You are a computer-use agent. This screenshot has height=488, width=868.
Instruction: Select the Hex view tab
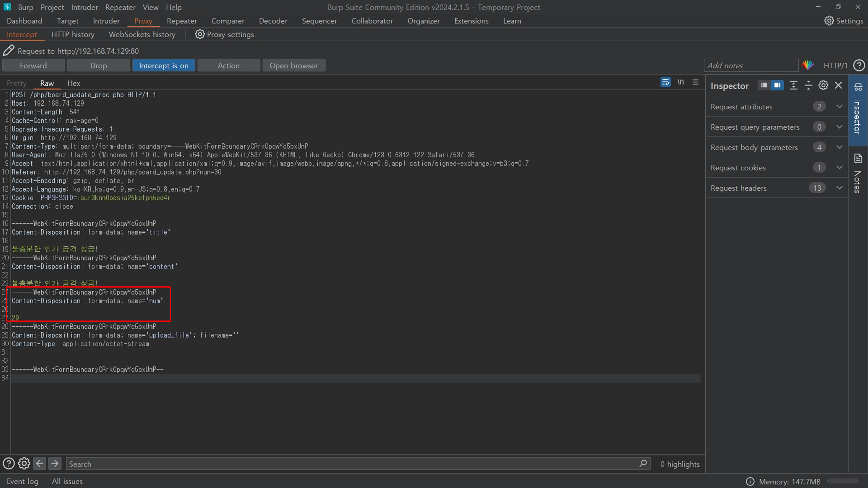coord(73,83)
